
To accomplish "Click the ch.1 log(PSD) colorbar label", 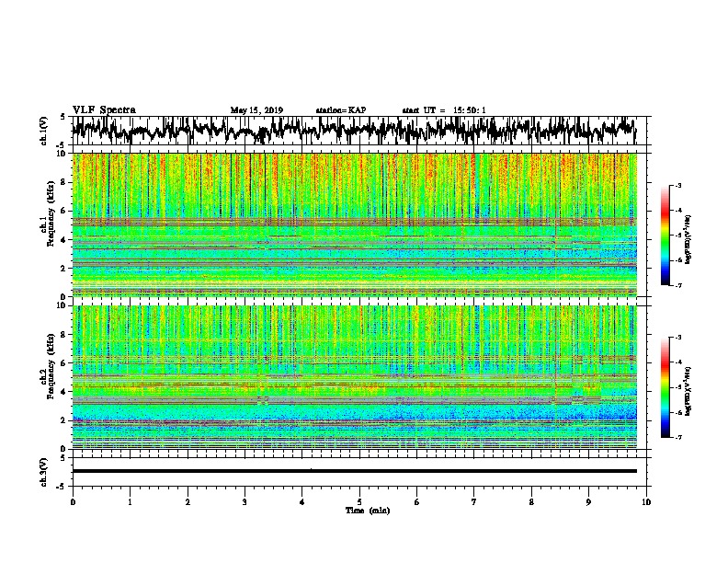I will click(x=688, y=239).
